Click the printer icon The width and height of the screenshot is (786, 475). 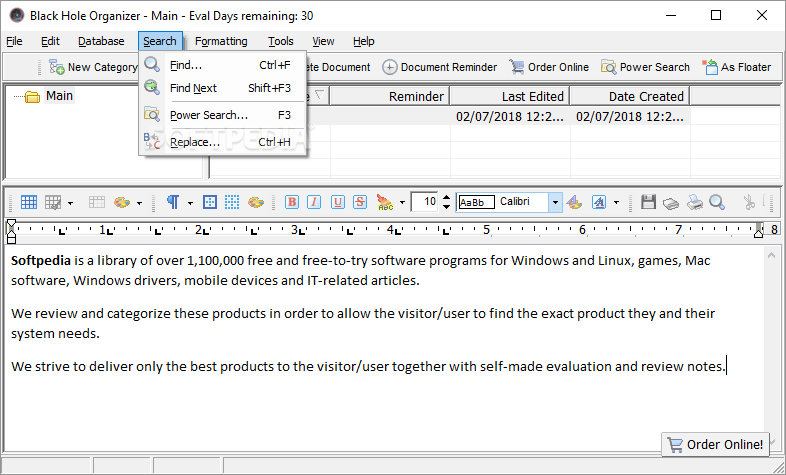click(694, 202)
